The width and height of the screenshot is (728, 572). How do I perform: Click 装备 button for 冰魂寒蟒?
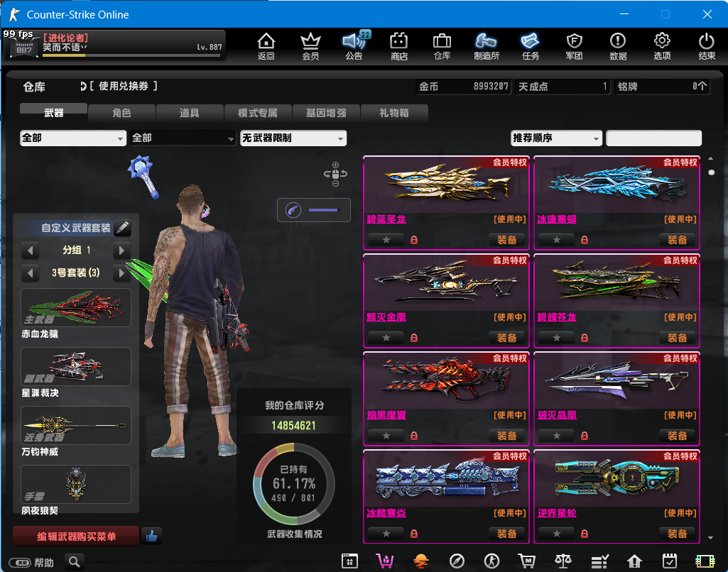[677, 240]
